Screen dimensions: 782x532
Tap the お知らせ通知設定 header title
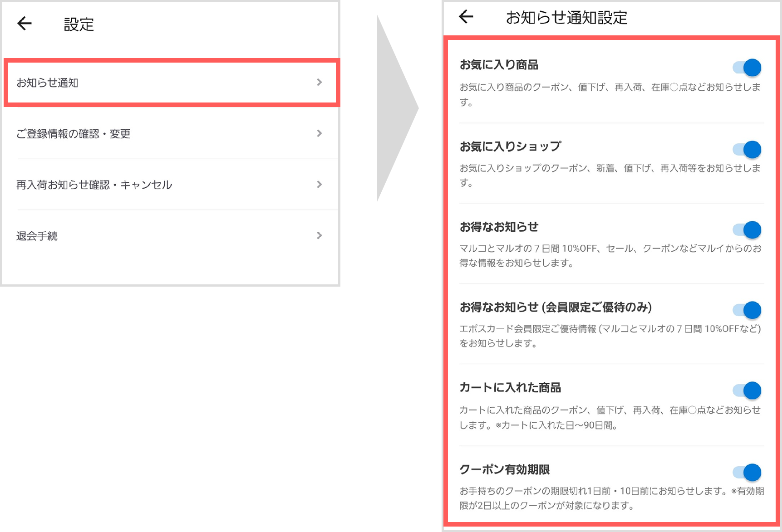567,17
